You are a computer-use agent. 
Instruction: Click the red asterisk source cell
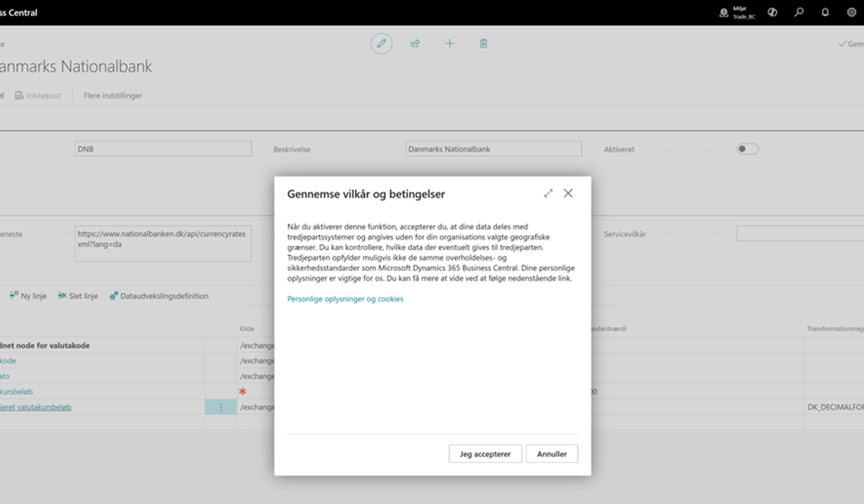pos(243,392)
